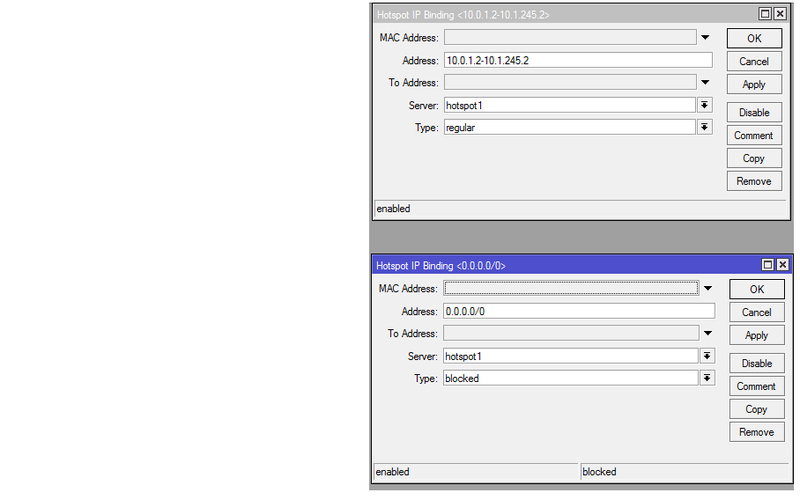
Task: Open Server dropdown in the 0.0.0.0/0 window
Action: [707, 356]
